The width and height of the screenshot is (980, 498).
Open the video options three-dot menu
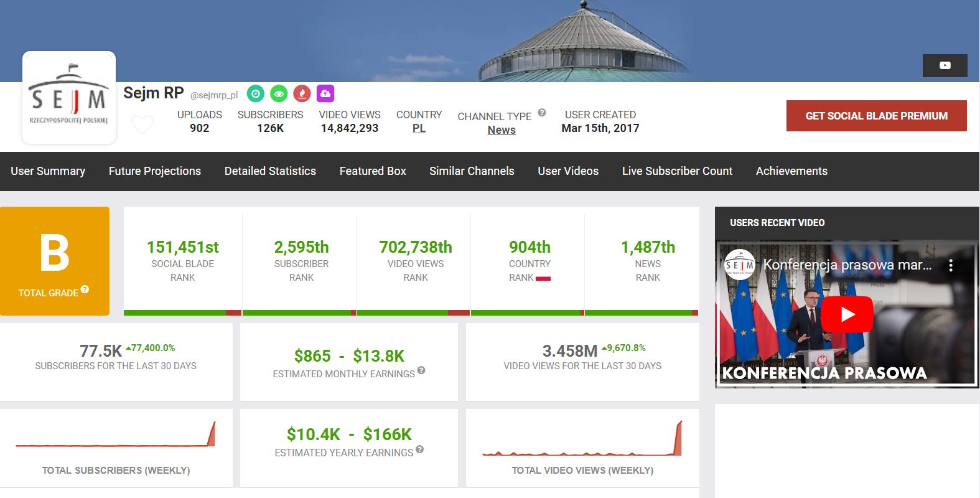point(951,266)
